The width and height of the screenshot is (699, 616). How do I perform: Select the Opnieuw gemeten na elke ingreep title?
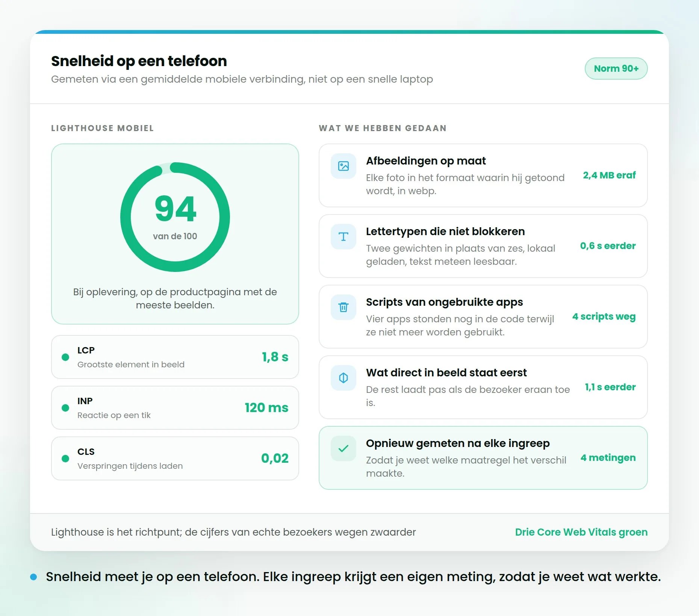point(458,443)
